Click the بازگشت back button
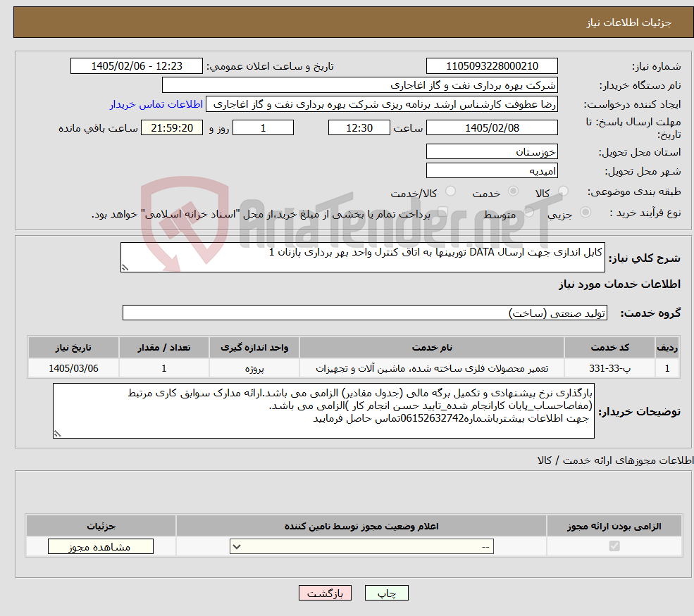This screenshot has height=616, width=694. coord(326,593)
